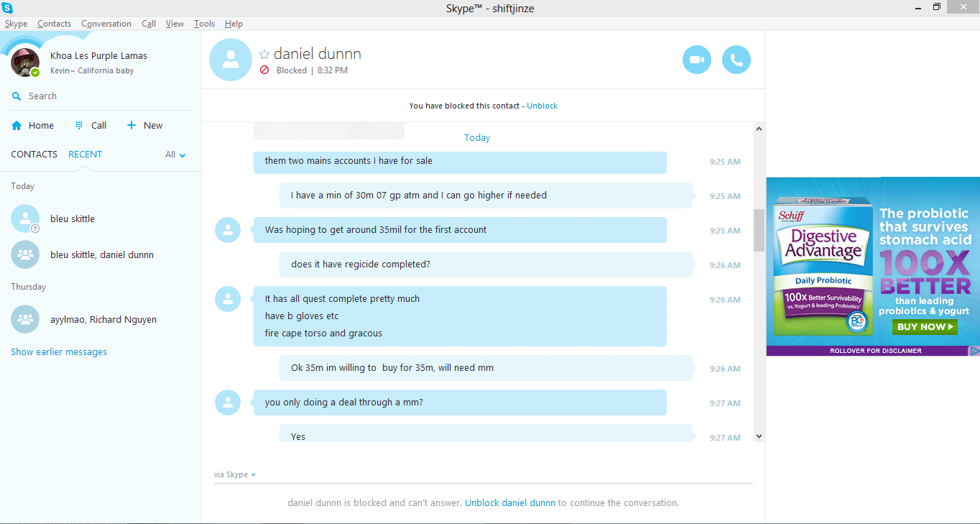The height and width of the screenshot is (524, 980).
Task: Click the chat scrollbar down arrow
Action: [759, 436]
